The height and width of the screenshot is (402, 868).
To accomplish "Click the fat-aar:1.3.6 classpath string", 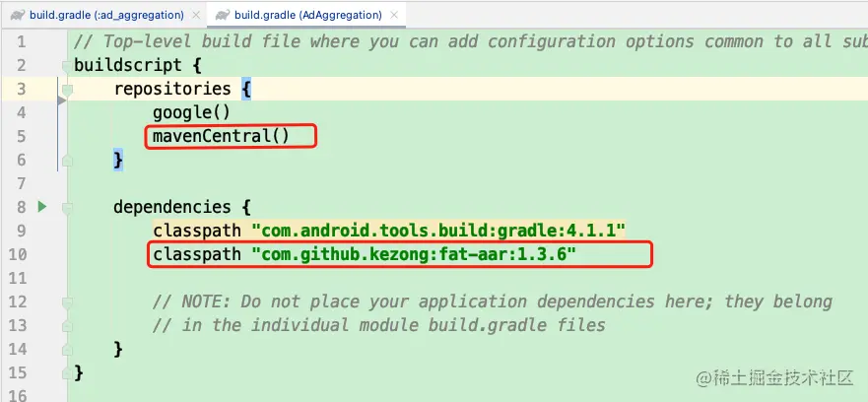I will click(x=414, y=254).
